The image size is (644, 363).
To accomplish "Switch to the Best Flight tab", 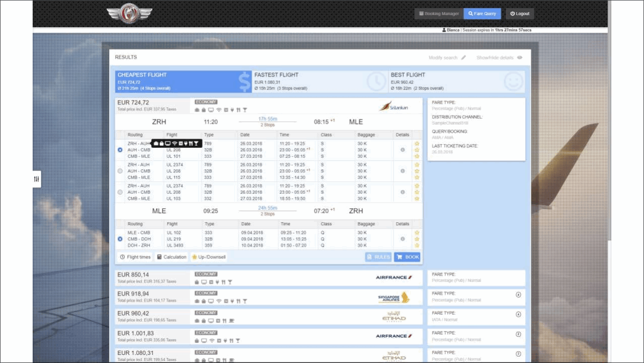I will 456,81.
